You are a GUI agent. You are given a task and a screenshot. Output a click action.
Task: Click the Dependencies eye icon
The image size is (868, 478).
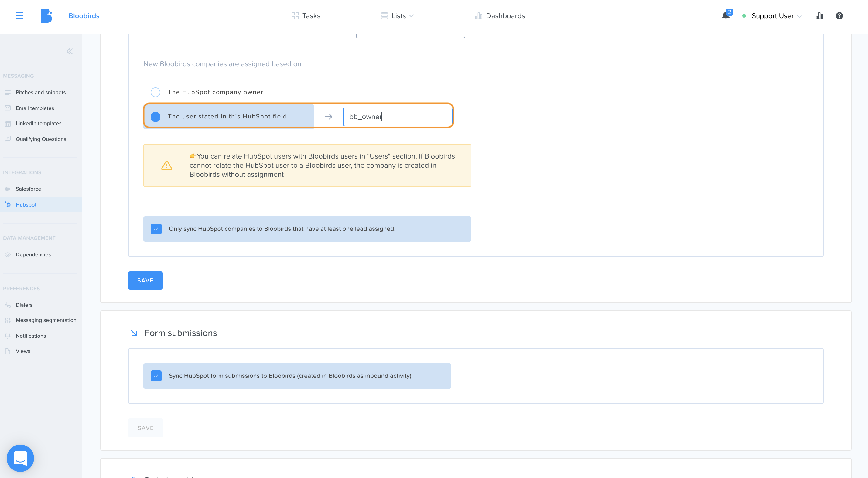pyautogui.click(x=7, y=255)
